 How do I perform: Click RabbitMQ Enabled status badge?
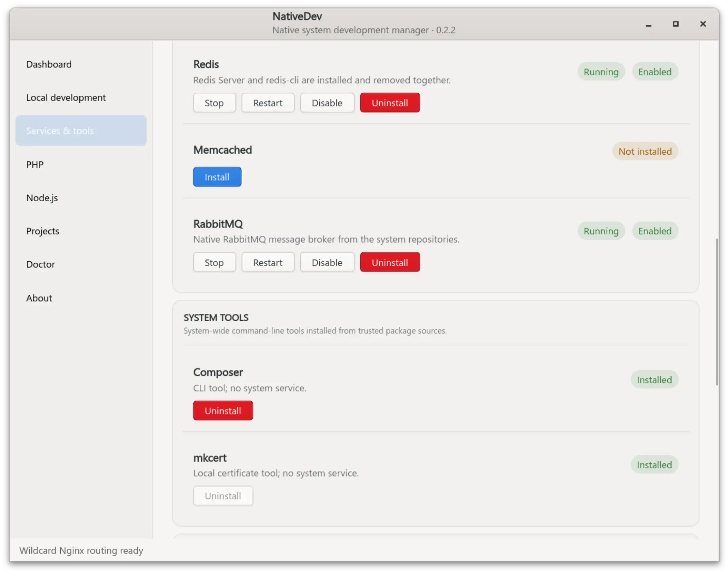655,231
